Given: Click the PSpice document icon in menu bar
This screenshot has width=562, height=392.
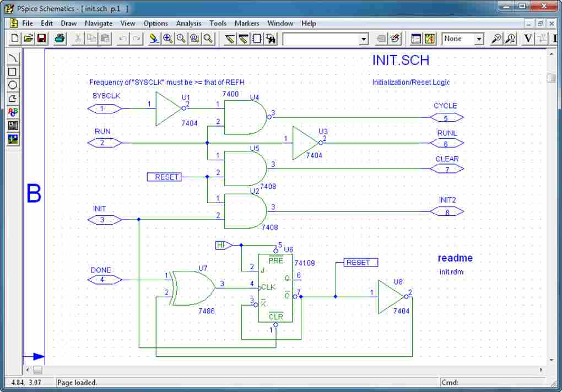Looking at the screenshot, I should point(14,23).
